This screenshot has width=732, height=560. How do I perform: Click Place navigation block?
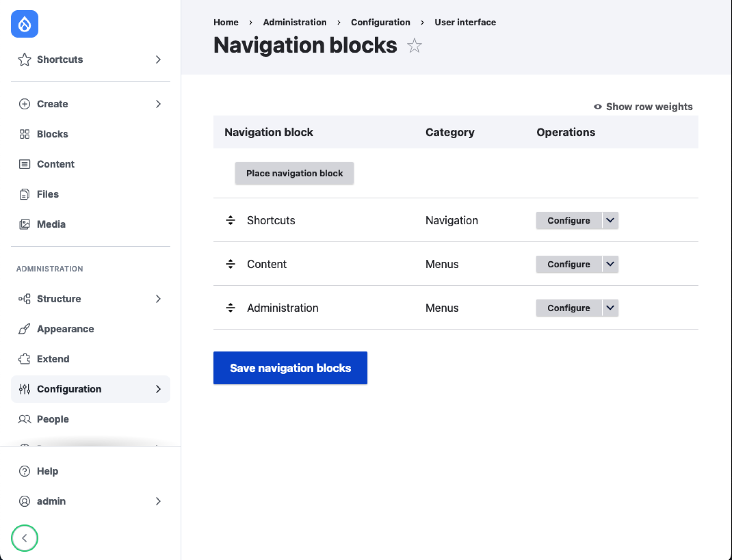click(x=294, y=173)
